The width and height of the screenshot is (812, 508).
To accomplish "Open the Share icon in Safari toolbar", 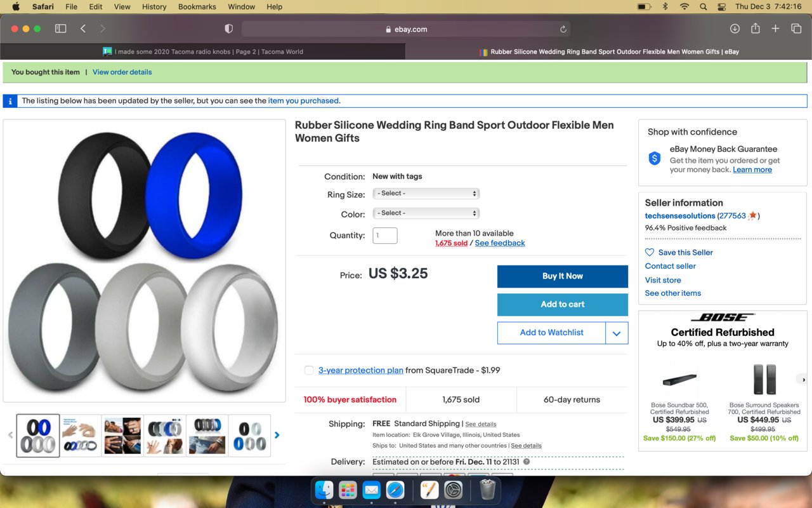I will coord(755,29).
